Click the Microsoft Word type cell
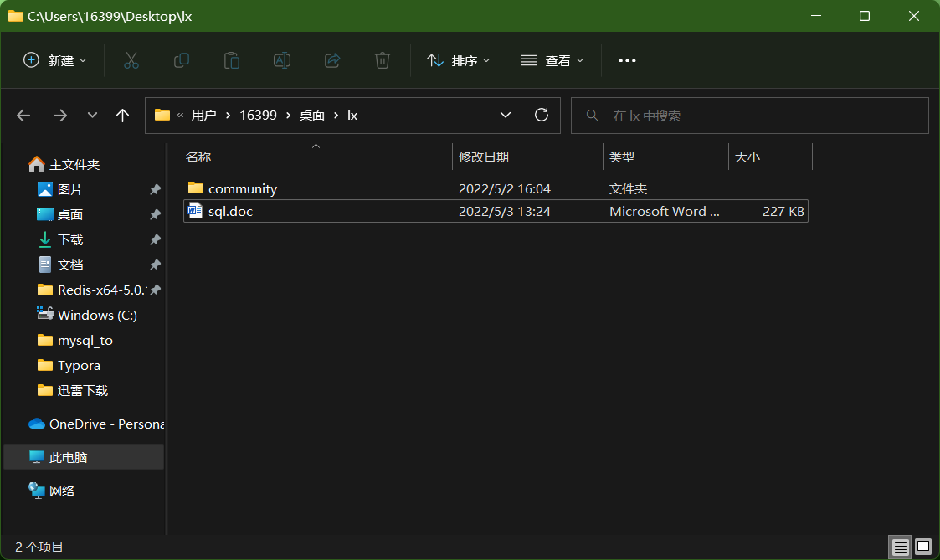 (665, 211)
